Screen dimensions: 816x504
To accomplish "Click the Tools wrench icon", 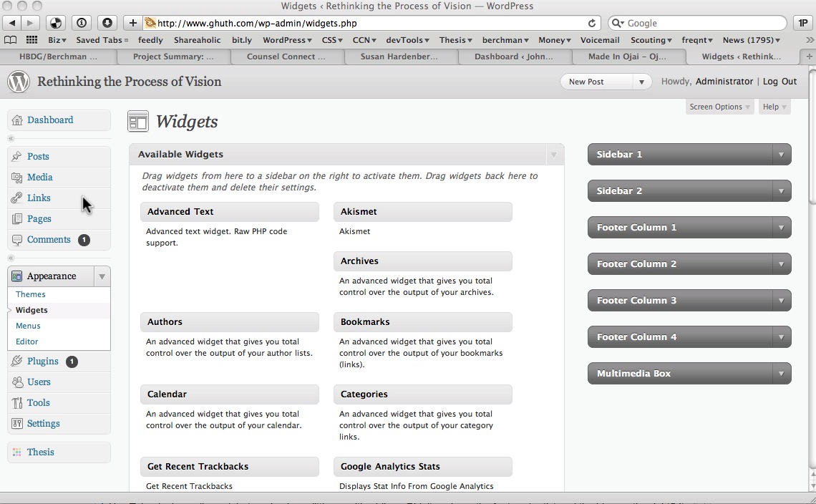I will tap(17, 402).
